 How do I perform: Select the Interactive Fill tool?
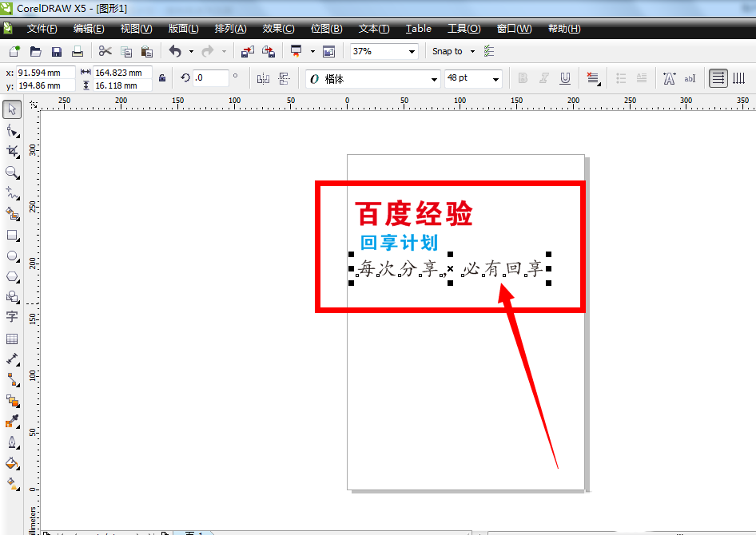(x=12, y=483)
